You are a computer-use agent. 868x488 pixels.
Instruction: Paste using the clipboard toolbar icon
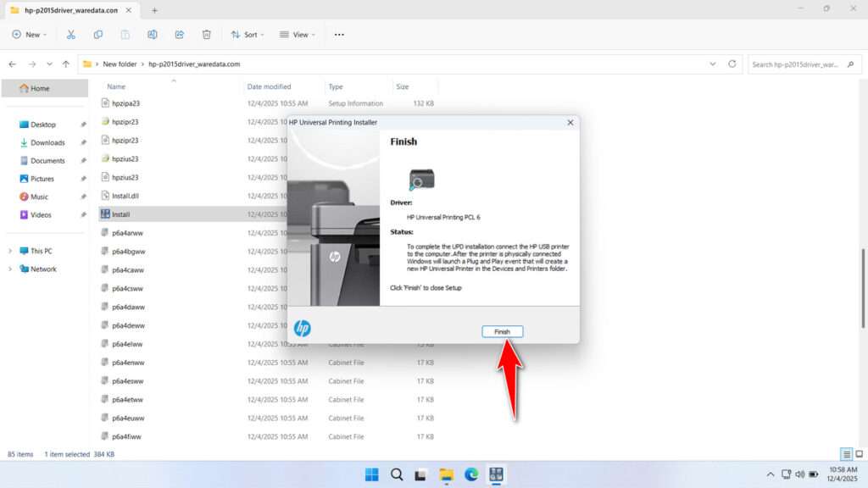[x=125, y=34]
